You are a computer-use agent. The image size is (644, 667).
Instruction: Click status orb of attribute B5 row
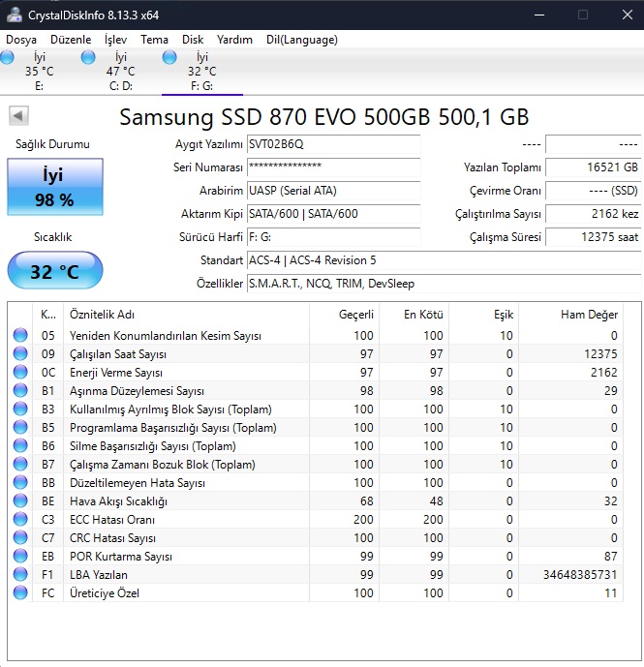20,427
